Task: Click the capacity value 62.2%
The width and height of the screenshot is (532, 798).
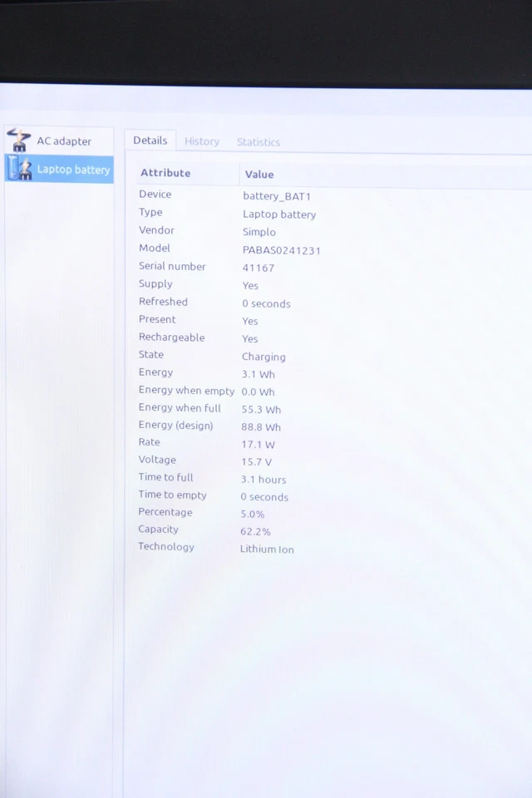Action: click(x=255, y=531)
